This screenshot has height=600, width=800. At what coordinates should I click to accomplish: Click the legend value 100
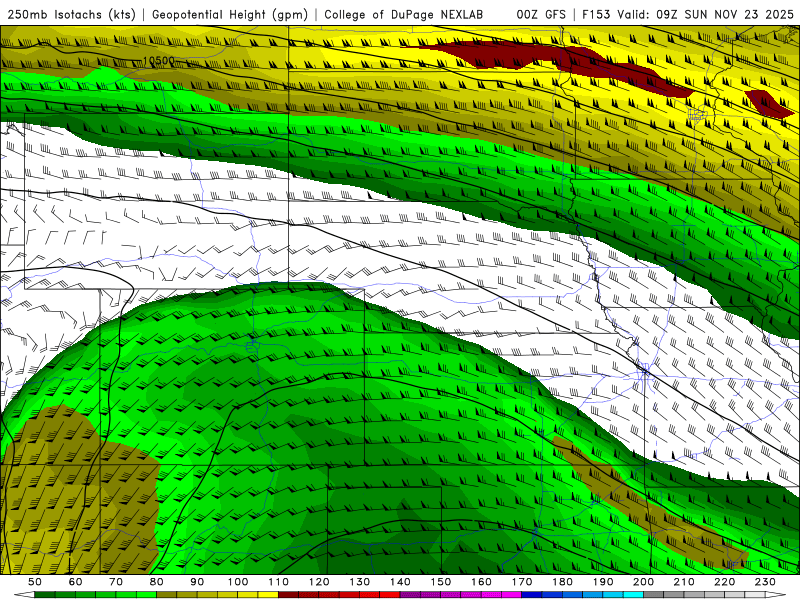click(238, 582)
